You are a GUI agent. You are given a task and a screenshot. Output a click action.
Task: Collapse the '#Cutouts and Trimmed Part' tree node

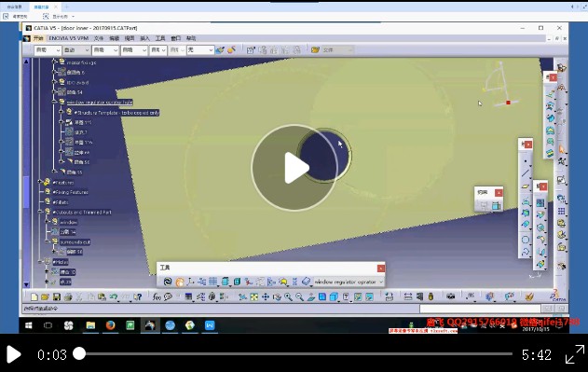(40, 212)
